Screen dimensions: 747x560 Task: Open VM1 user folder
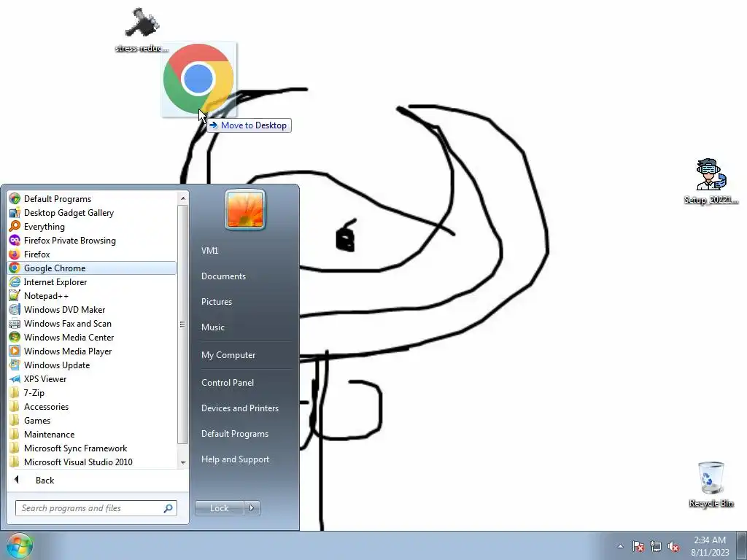(x=209, y=251)
